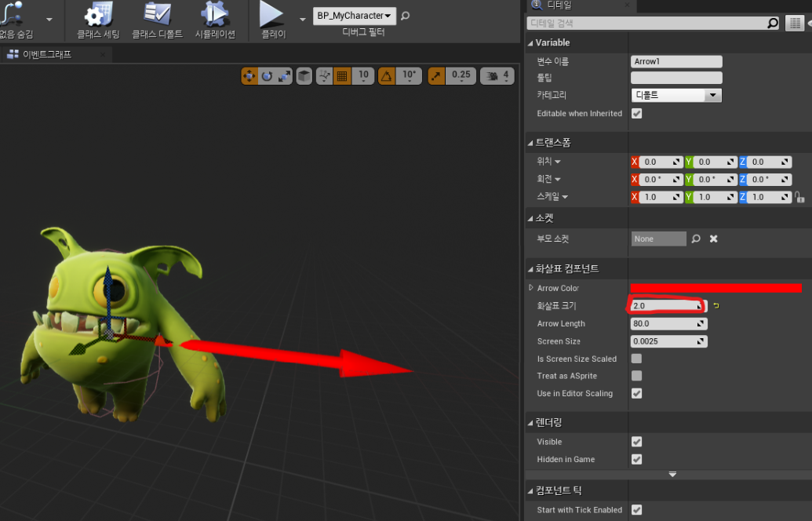Toggle the scale lock icon
Viewport: 812px width, 521px height.
[x=799, y=197]
